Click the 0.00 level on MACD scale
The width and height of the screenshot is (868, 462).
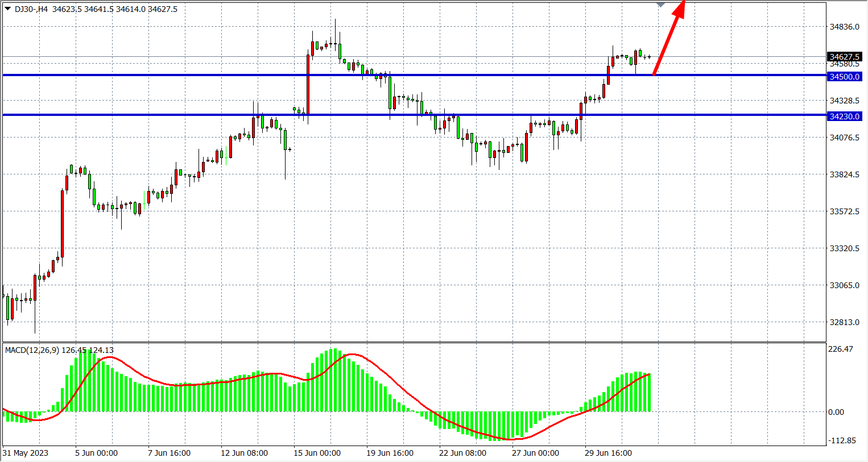(x=836, y=412)
